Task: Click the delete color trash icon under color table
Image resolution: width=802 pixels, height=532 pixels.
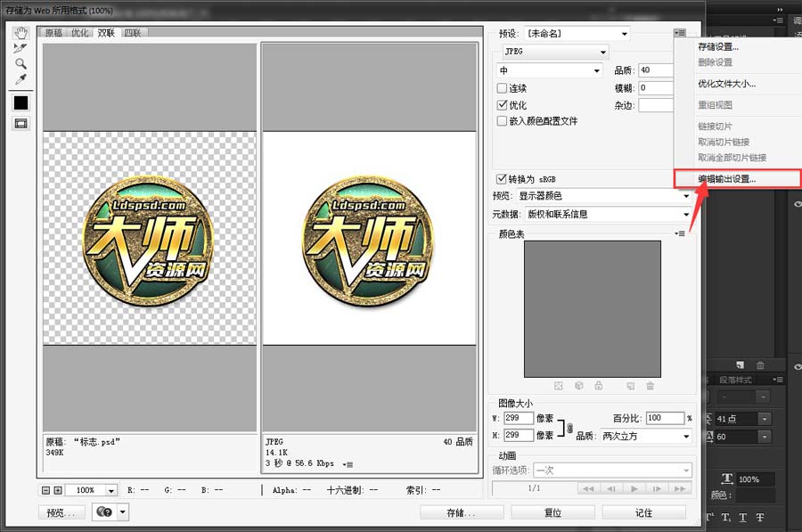Action: [651, 386]
